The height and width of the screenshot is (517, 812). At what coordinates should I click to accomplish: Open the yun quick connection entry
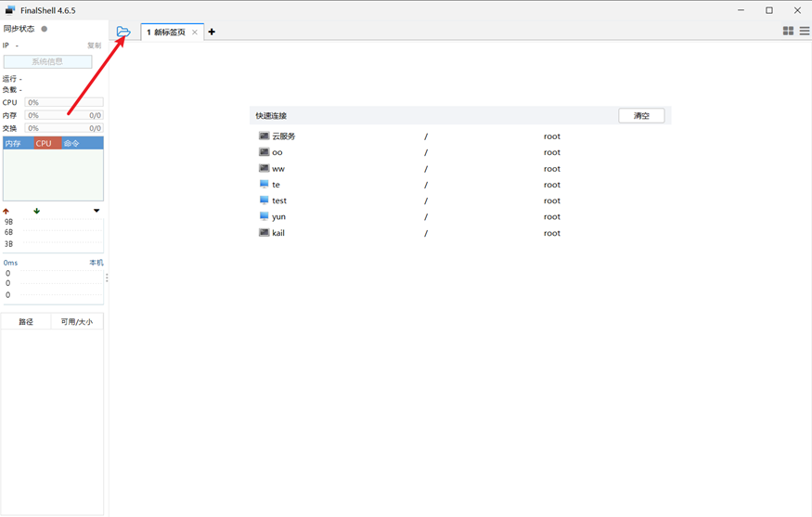click(x=278, y=217)
